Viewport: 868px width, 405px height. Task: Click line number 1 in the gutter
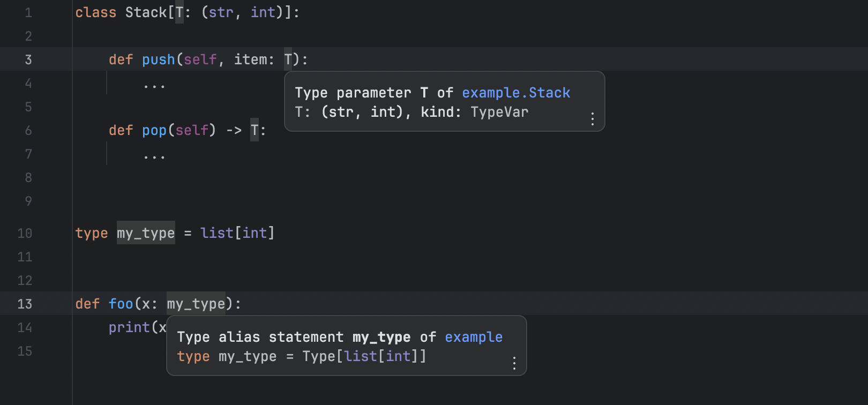point(28,12)
